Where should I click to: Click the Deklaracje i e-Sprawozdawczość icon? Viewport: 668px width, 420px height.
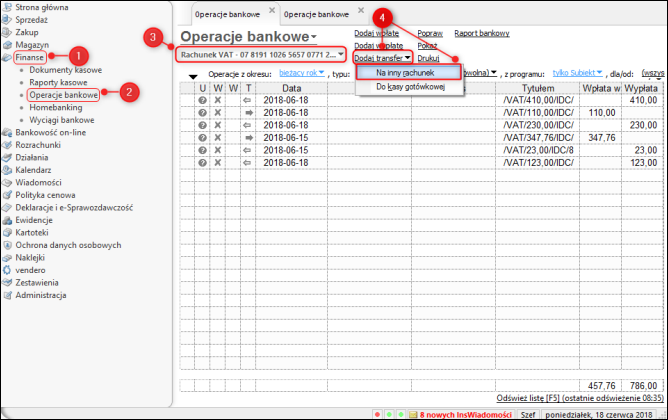tap(7, 207)
